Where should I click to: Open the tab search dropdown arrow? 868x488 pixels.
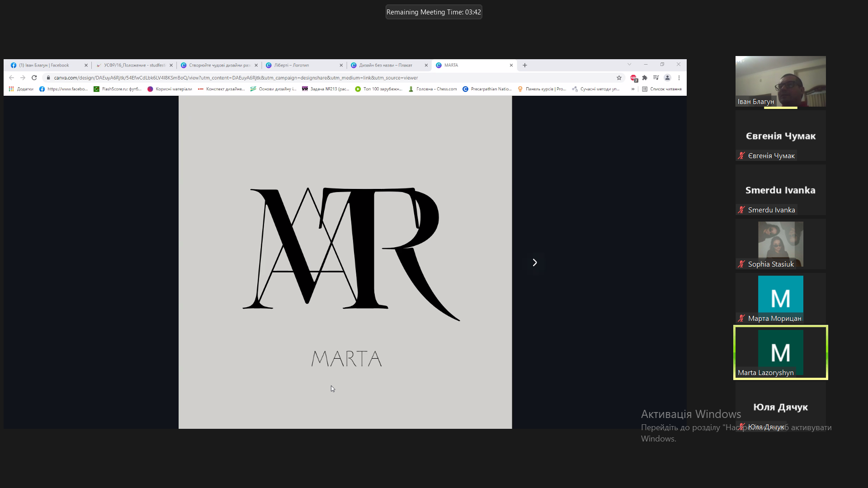(629, 64)
